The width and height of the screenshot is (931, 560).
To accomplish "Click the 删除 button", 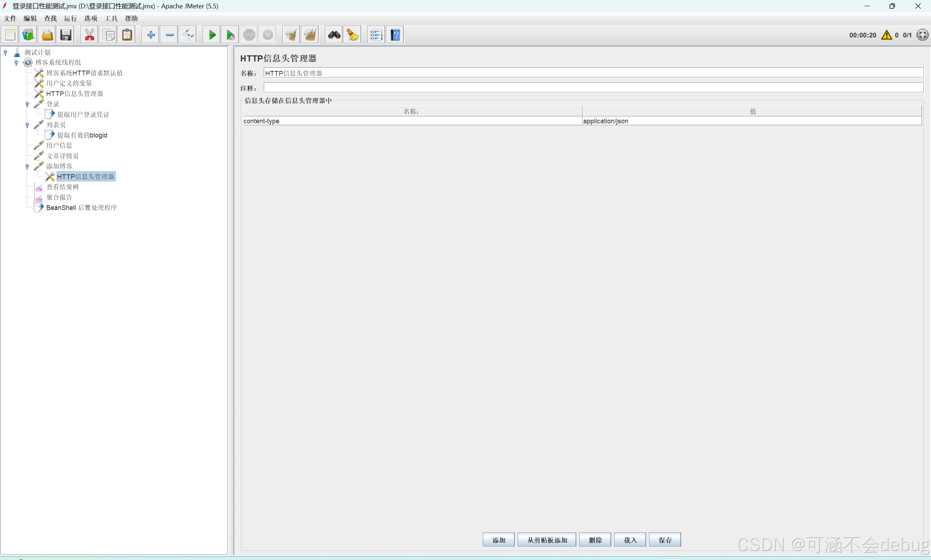I will click(x=595, y=540).
